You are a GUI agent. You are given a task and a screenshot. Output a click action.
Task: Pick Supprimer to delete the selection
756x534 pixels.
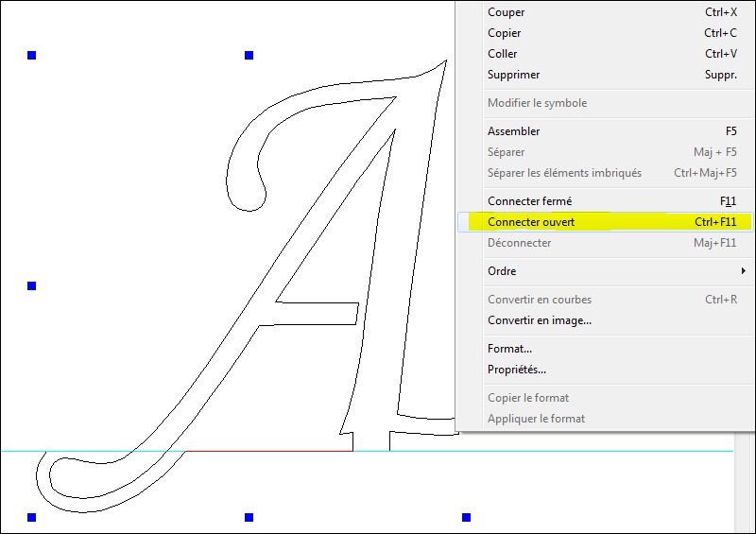tap(513, 75)
